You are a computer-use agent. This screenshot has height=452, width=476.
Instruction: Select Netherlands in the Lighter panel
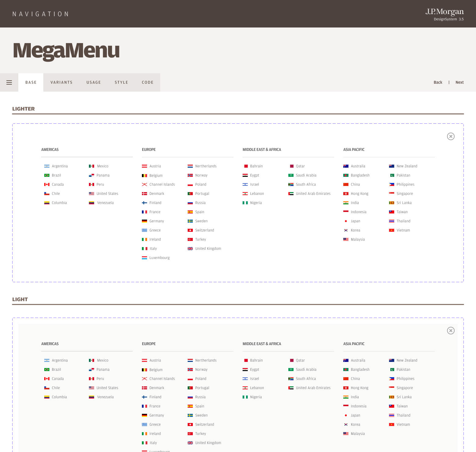coord(206,166)
